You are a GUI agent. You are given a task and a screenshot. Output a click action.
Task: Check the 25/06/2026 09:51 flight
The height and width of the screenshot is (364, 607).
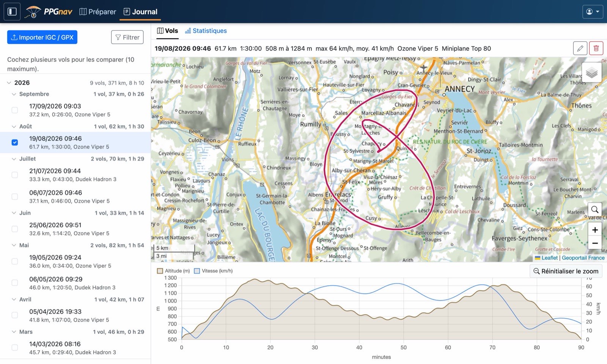[15, 229]
